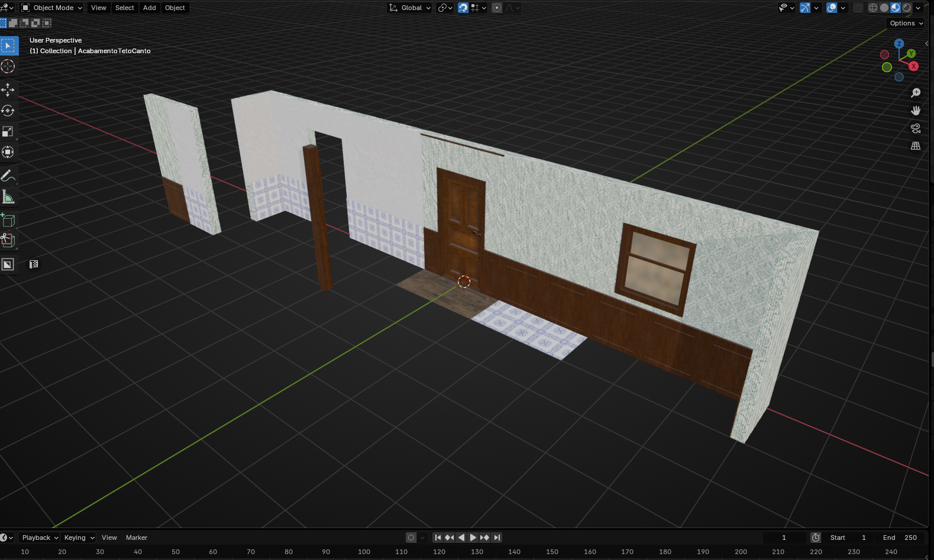Switch to solid viewport shading
Viewport: 934px width, 560px height.
pyautogui.click(x=884, y=8)
